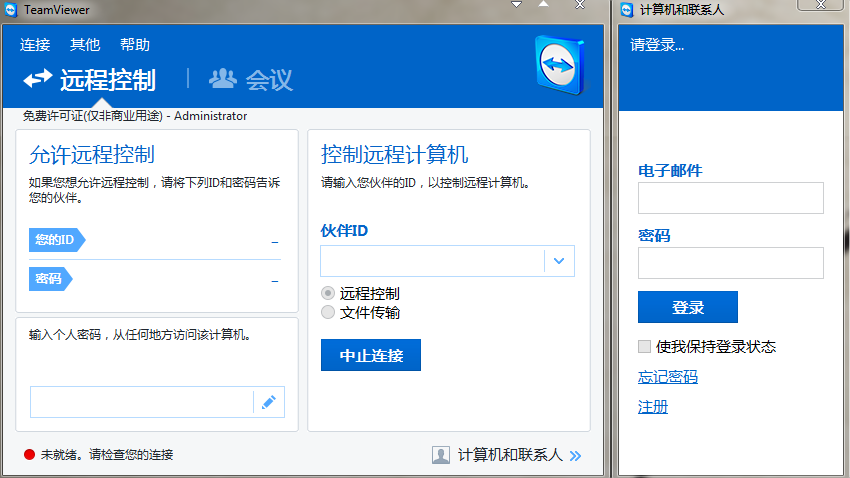
Task: Click the two-way arrows icon beside 远程控制
Action: [38, 78]
